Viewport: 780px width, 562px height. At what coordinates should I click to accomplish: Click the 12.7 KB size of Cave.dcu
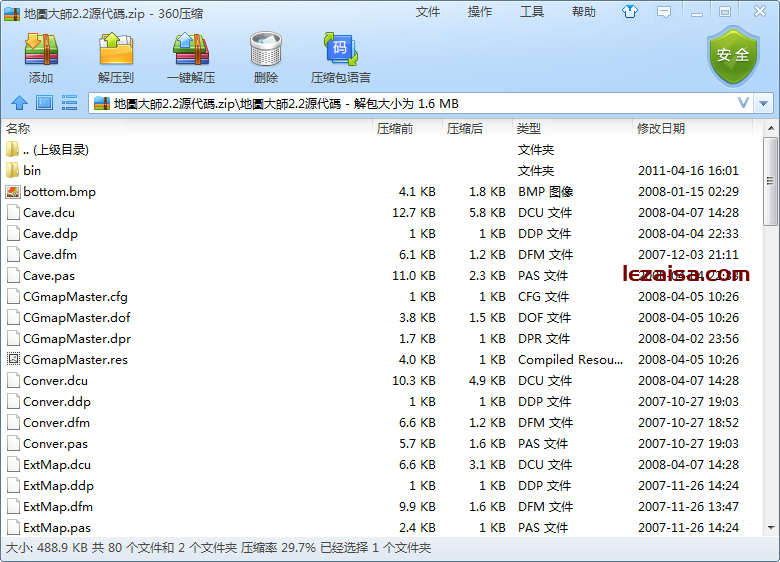(414, 212)
